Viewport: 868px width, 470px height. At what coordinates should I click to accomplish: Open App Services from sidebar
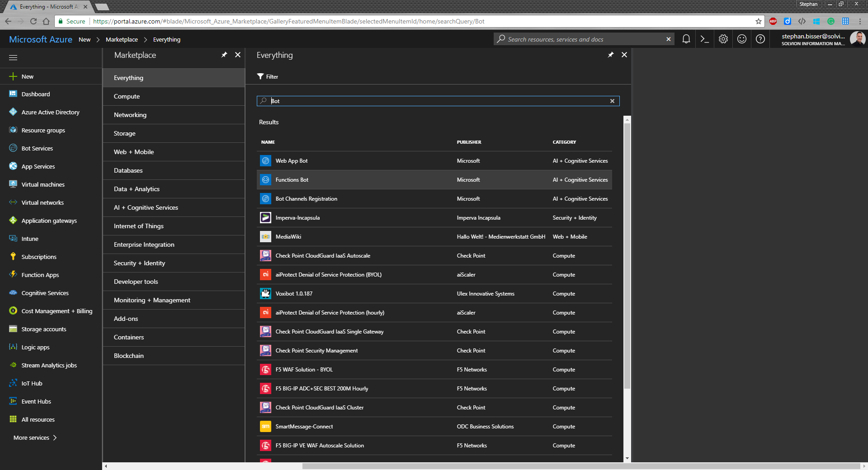click(x=51, y=166)
